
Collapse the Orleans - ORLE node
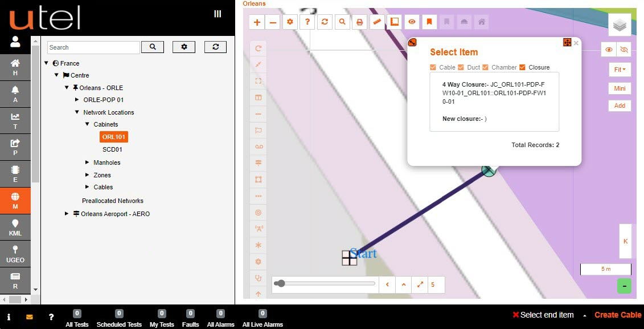coord(67,88)
